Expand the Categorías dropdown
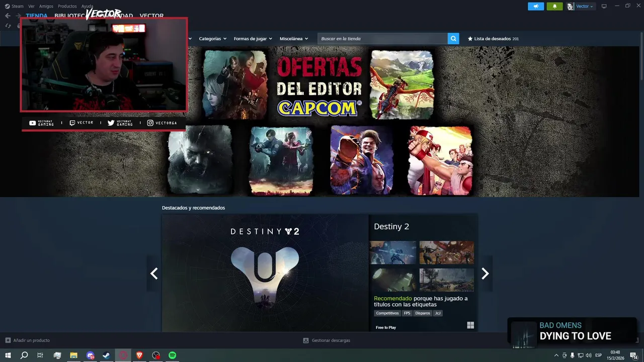The width and height of the screenshot is (644, 362). [212, 39]
